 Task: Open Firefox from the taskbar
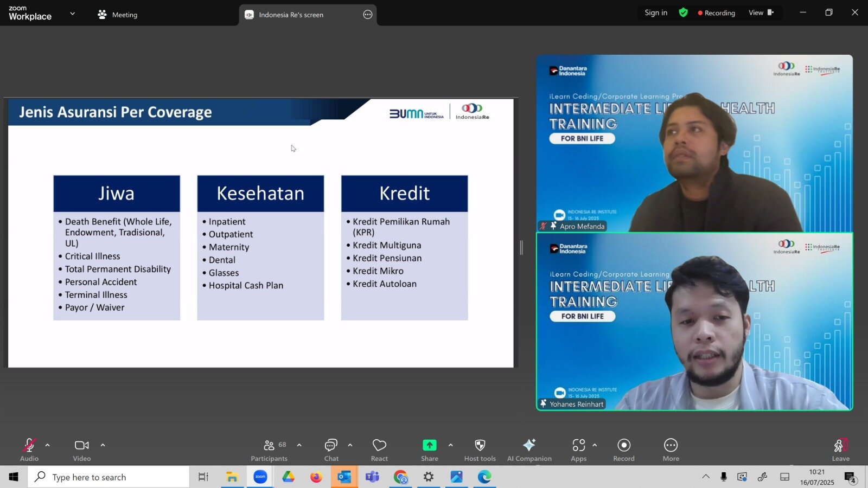[x=316, y=477]
